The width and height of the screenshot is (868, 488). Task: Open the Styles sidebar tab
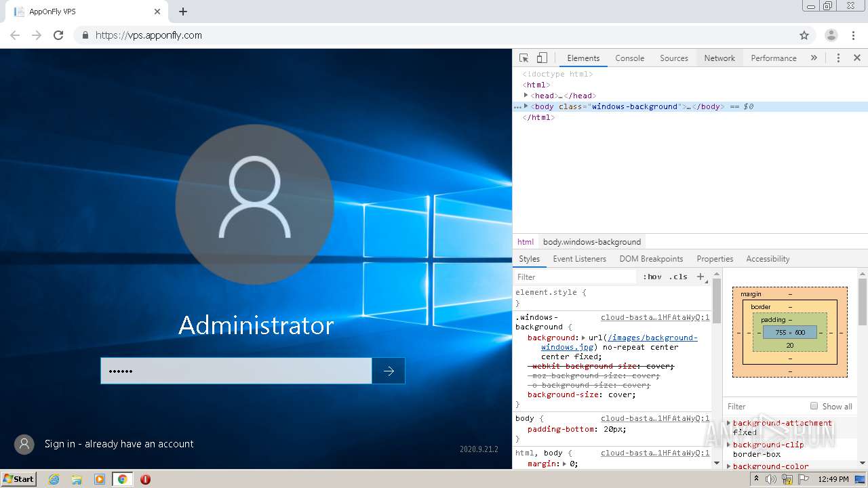coord(530,259)
